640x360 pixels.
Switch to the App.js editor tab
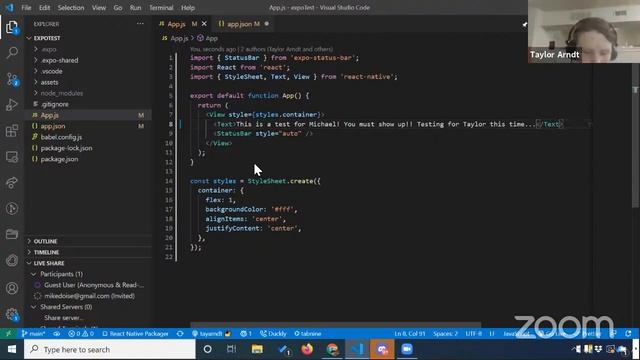coord(176,24)
